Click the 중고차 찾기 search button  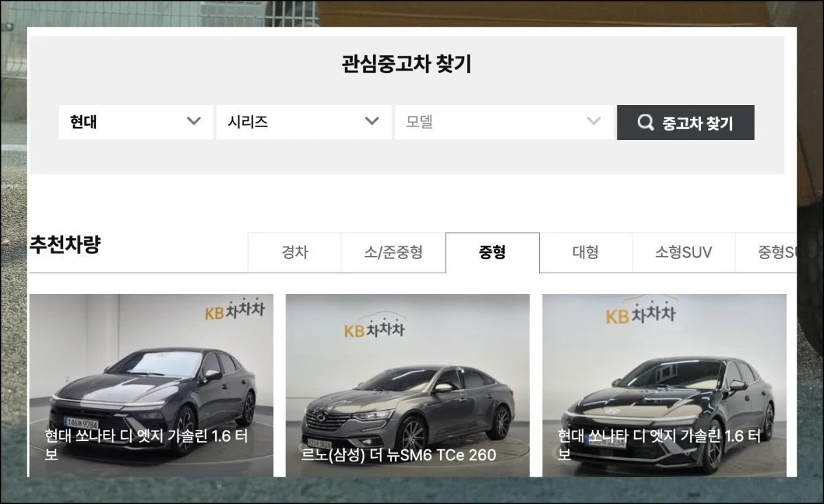pyautogui.click(x=685, y=122)
